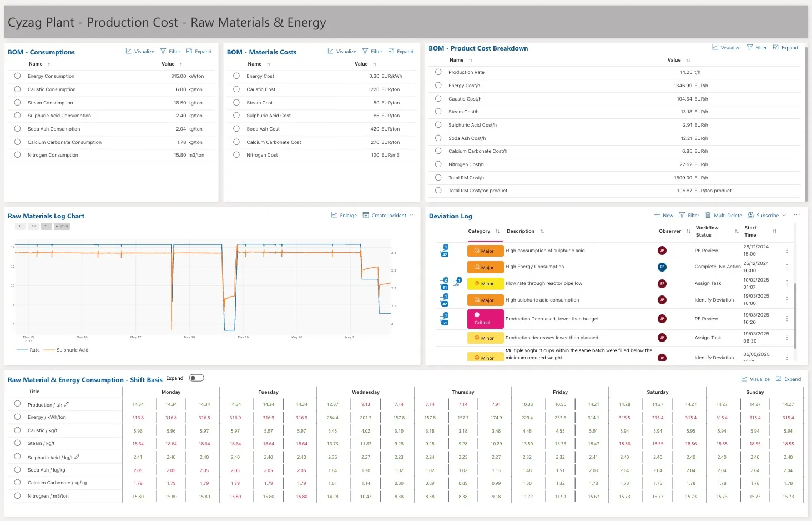812x521 pixels.
Task: Select Total RM Cost/ton product radio button
Action: 438,191
